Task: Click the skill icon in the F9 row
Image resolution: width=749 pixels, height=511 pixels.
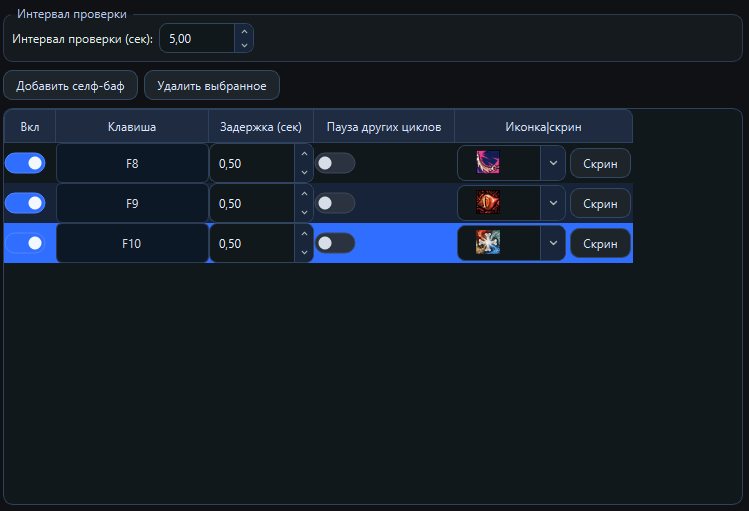Action: coord(488,203)
